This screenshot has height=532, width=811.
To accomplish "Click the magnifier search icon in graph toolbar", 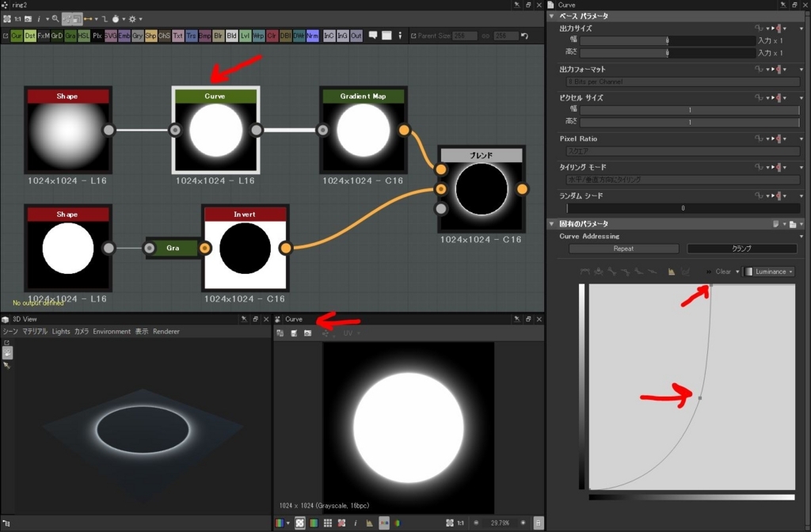I will pyautogui.click(x=55, y=19).
